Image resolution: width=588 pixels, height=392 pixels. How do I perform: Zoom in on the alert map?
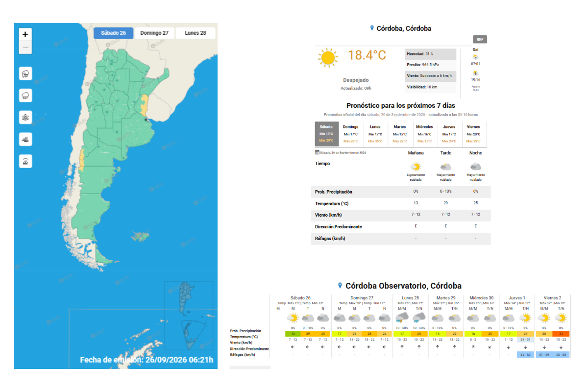tap(25, 34)
